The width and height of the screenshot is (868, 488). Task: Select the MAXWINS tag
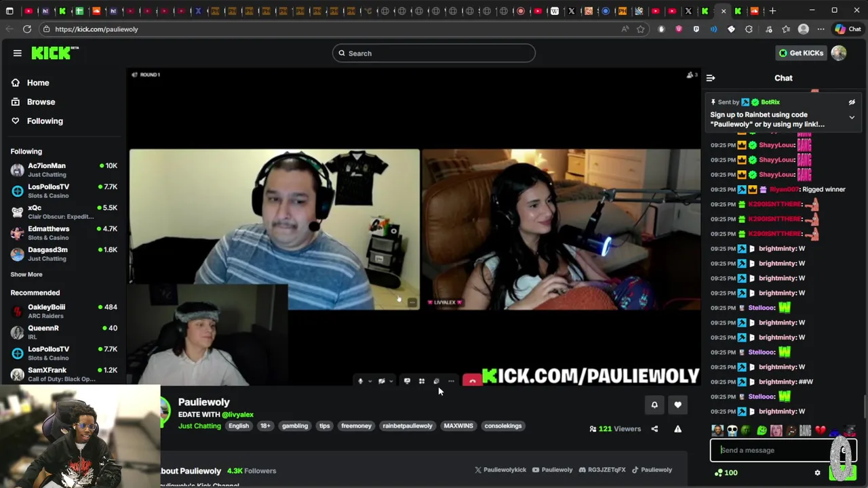click(x=458, y=426)
